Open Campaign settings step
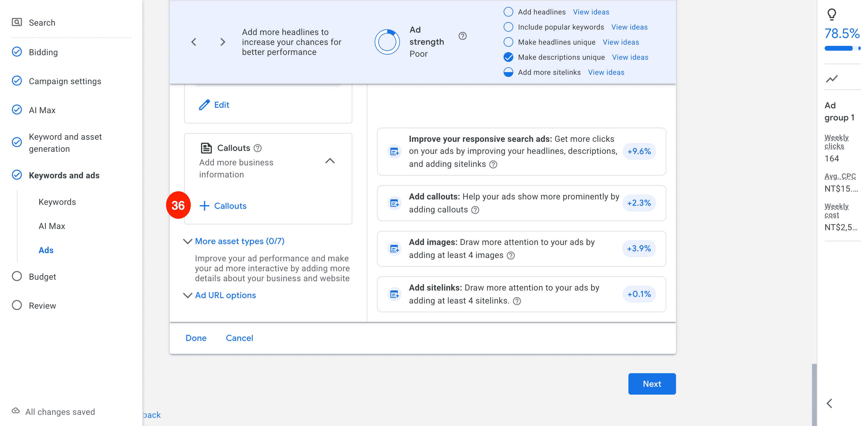This screenshot has height=426, width=868. click(65, 81)
